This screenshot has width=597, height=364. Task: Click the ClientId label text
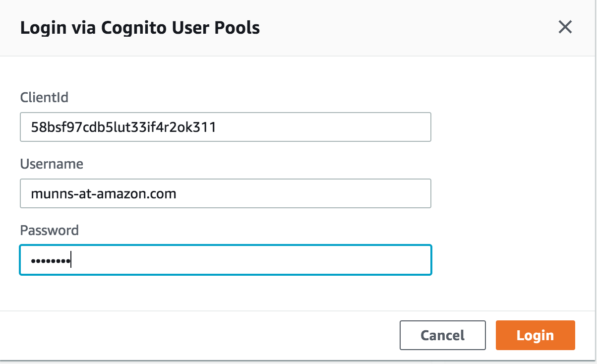coord(44,98)
